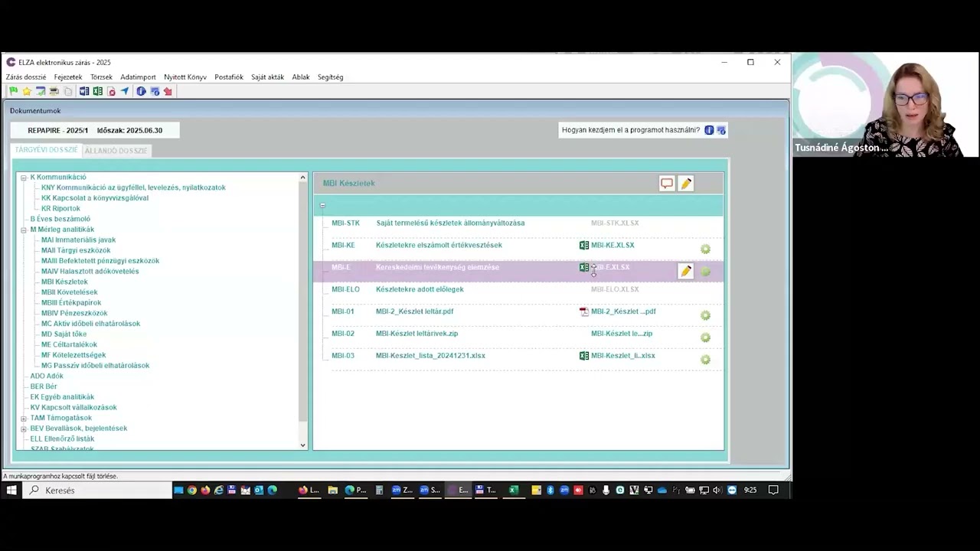
Task: Open the Törzsek menu
Action: coord(101,77)
